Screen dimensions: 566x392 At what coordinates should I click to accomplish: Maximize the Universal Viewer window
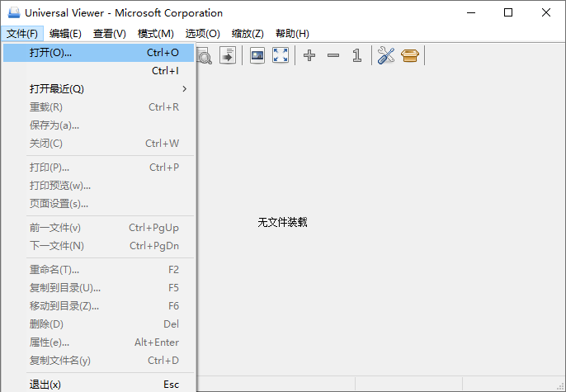508,12
